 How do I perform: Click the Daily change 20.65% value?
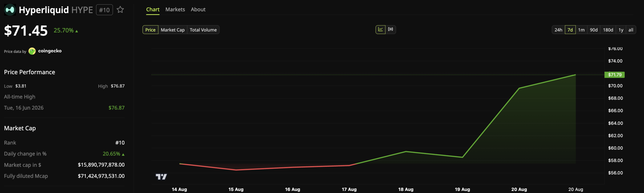point(111,154)
